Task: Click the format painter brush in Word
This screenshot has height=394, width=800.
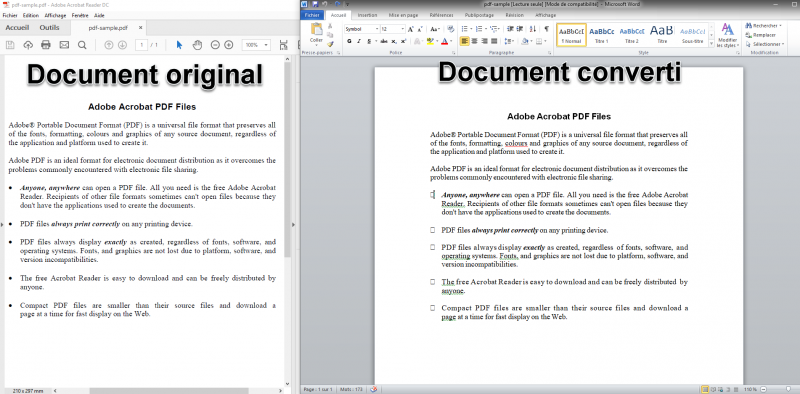Action: click(330, 44)
